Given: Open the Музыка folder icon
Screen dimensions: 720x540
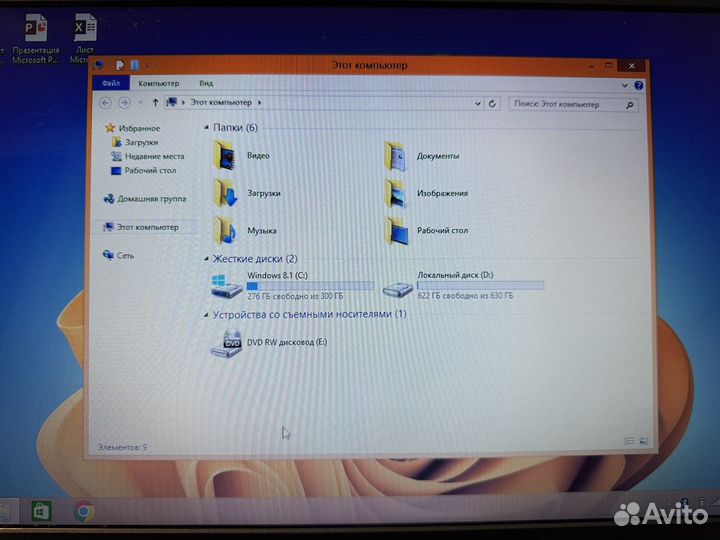Looking at the screenshot, I should [x=225, y=231].
